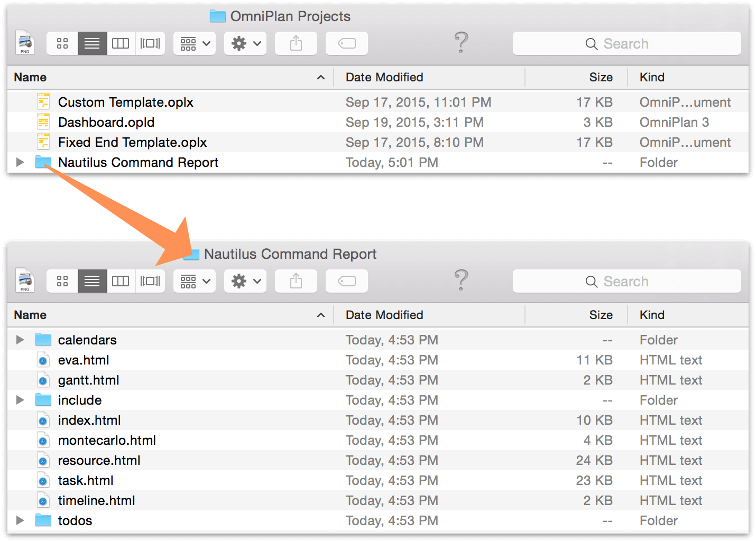Screen dimensions: 756x542
Task: Sort by Size in Nautilus Command Report window
Action: tap(576, 315)
